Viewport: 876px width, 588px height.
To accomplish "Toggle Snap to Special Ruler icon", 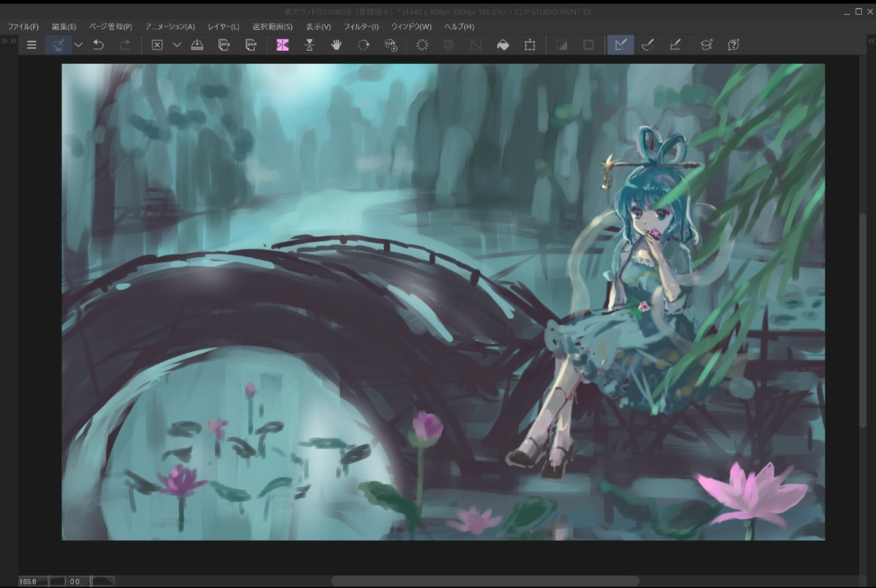I will [647, 45].
